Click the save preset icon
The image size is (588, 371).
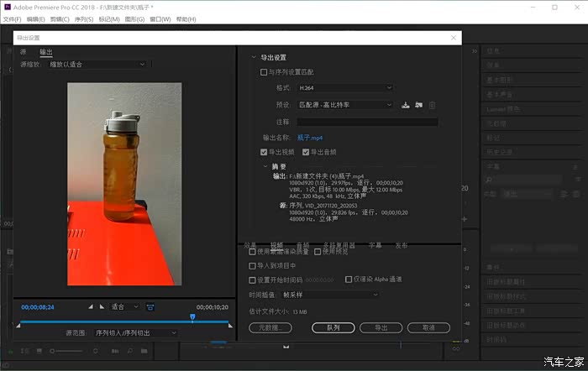click(406, 105)
